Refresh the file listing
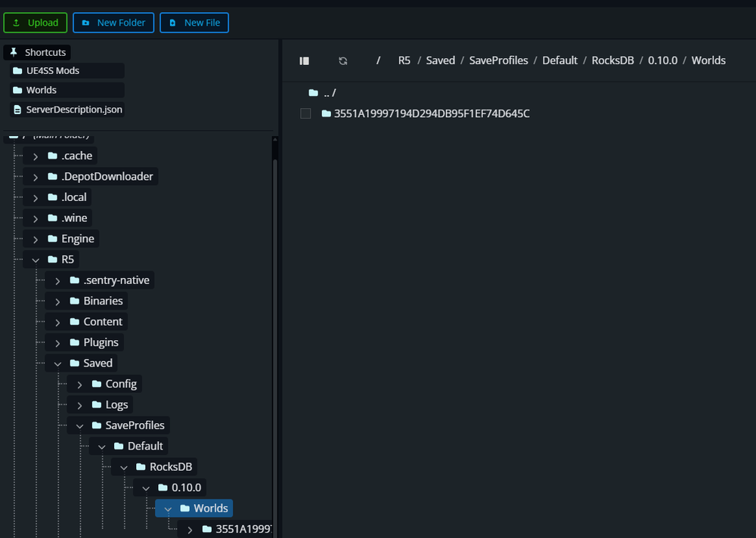Screen dimensions: 756x538 (342, 60)
